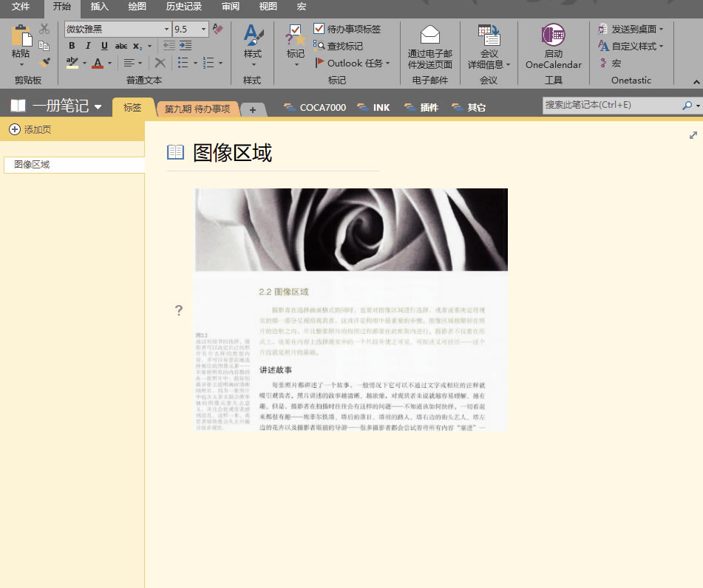The width and height of the screenshot is (703, 588).
Task: Click the Cut scissors icon
Action: click(43, 28)
